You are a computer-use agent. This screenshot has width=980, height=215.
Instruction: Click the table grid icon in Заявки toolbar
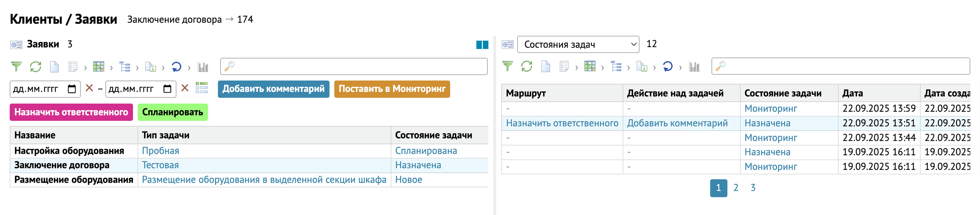[99, 67]
